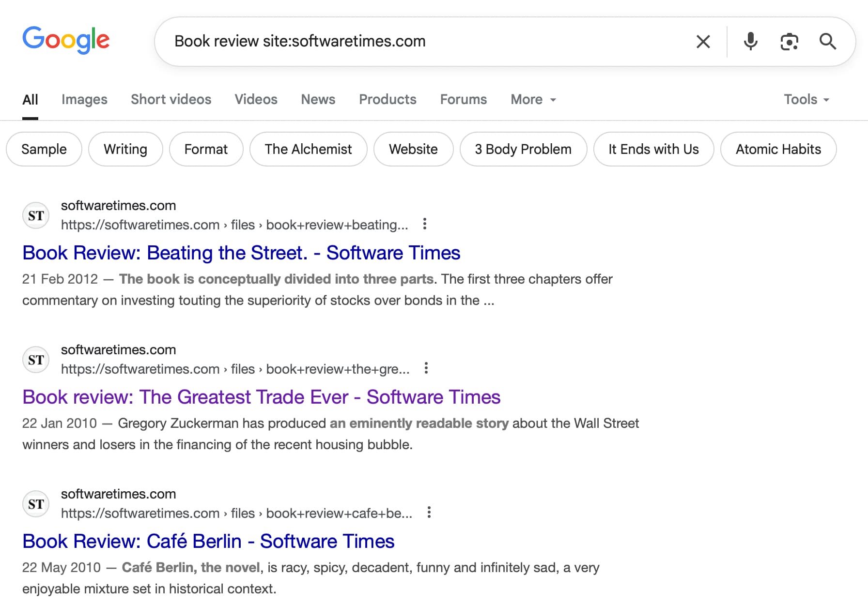Open search by image camera
Screen dimensions: 868x605
click(x=789, y=42)
